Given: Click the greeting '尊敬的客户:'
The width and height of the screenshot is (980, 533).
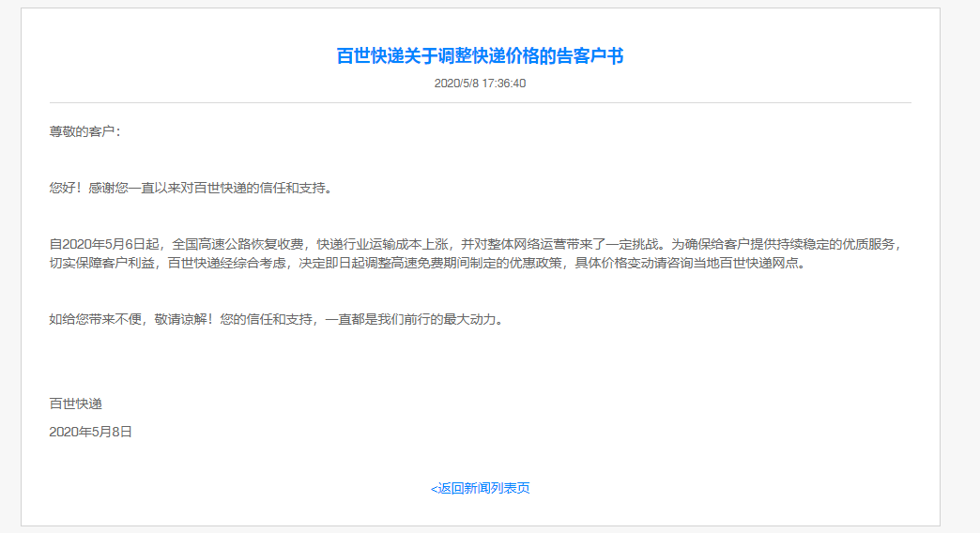Looking at the screenshot, I should (85, 132).
